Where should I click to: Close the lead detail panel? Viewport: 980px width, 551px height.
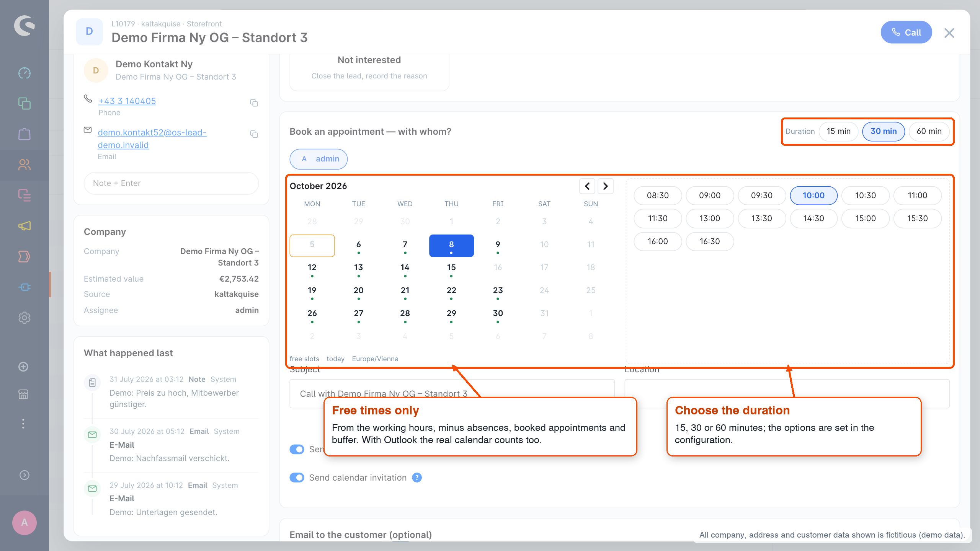click(949, 33)
